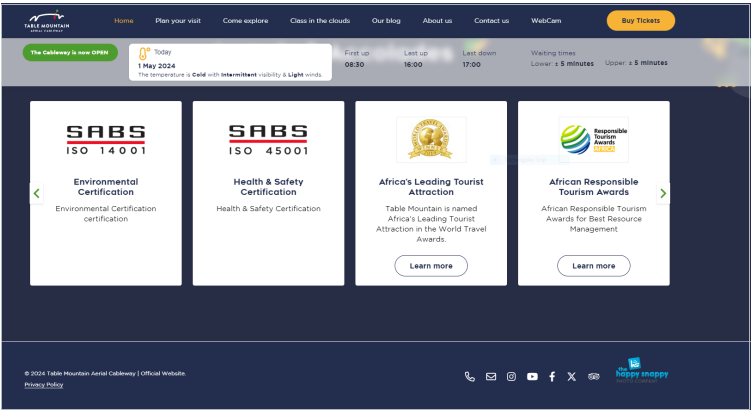The width and height of the screenshot is (755, 415).
Task: Click the phone icon in footer
Action: click(470, 377)
